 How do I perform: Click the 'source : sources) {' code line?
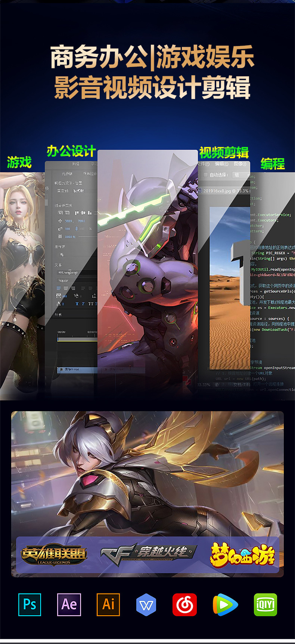[270, 319]
